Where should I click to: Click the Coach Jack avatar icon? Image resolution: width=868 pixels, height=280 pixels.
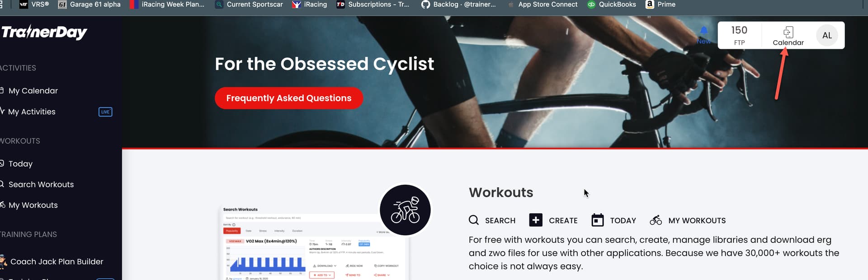pos(3,261)
